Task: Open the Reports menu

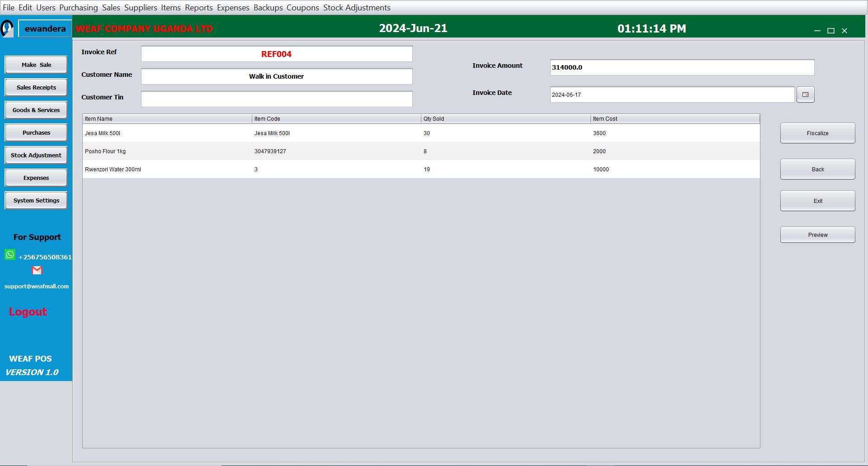Action: pyautogui.click(x=198, y=8)
